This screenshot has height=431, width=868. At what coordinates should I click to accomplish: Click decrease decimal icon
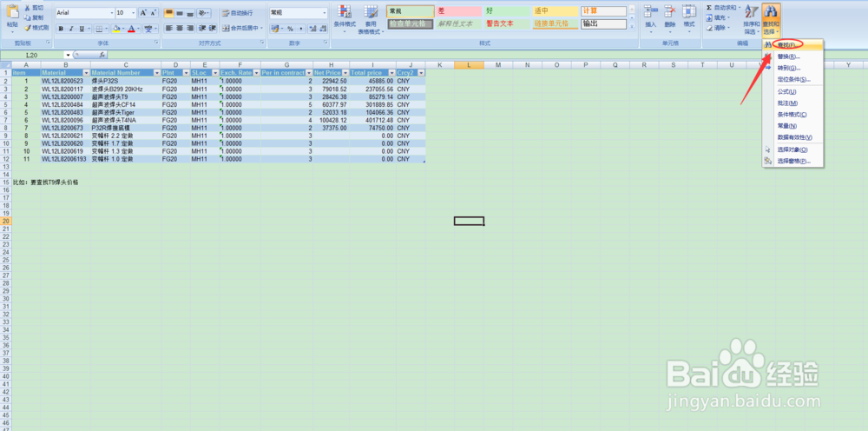click(x=323, y=29)
